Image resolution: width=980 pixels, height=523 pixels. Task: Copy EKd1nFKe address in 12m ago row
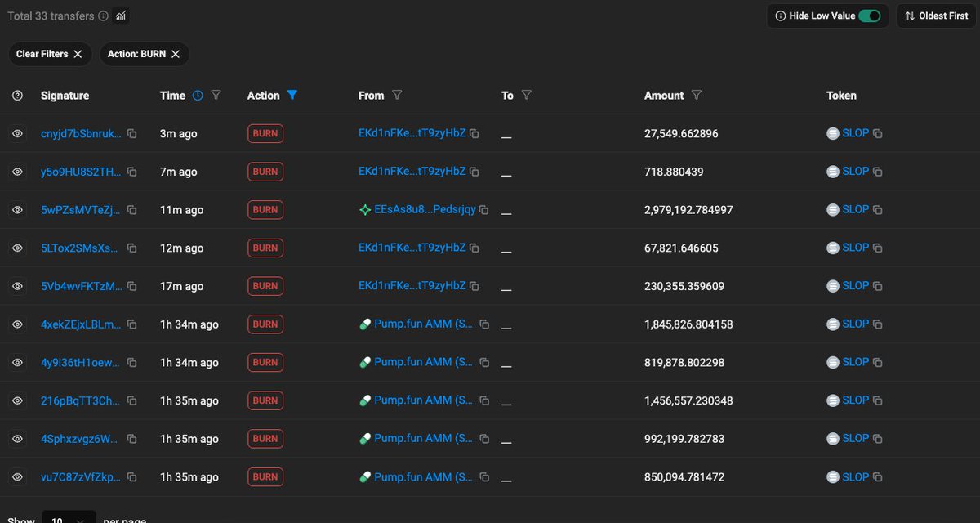point(474,248)
